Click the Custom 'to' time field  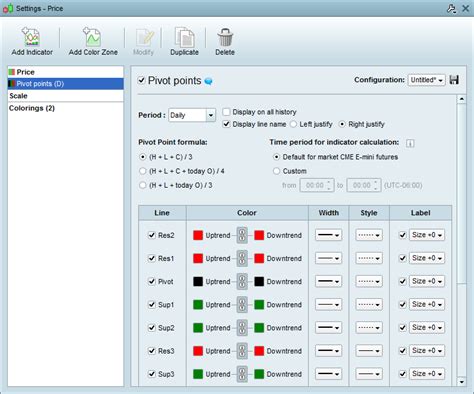(x=364, y=185)
